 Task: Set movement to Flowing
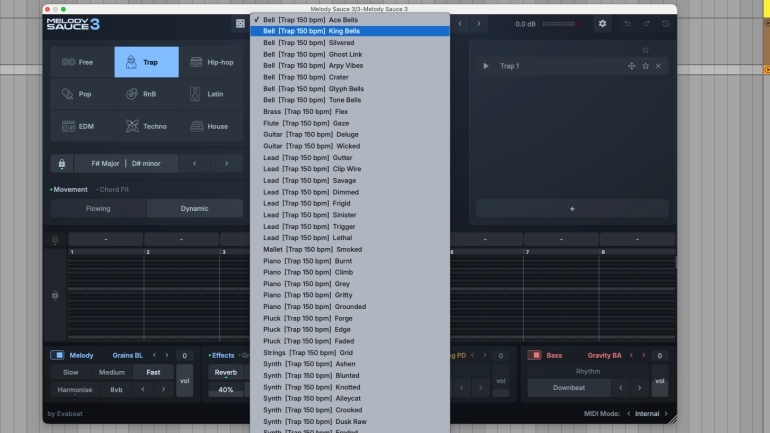pos(98,209)
